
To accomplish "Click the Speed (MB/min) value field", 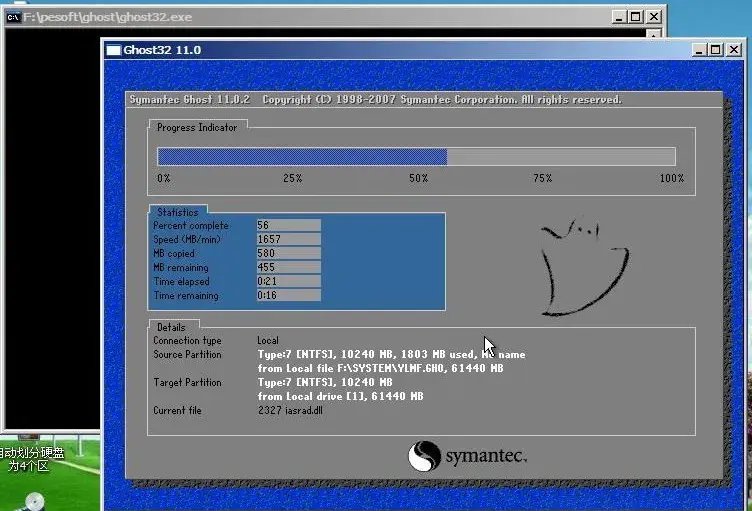I will [288, 240].
